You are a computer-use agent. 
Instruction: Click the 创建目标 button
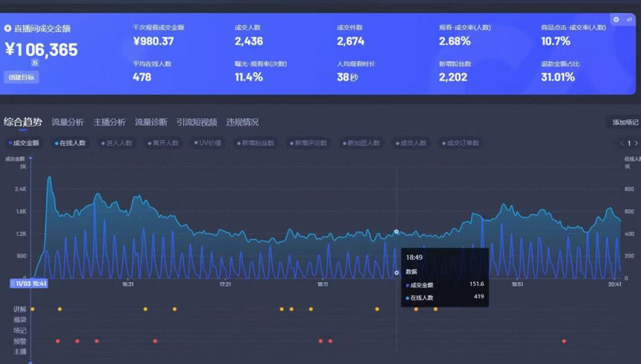[21, 77]
